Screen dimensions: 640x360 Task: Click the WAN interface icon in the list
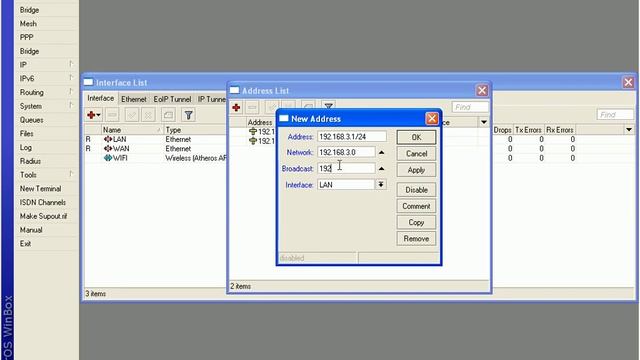pos(108,149)
